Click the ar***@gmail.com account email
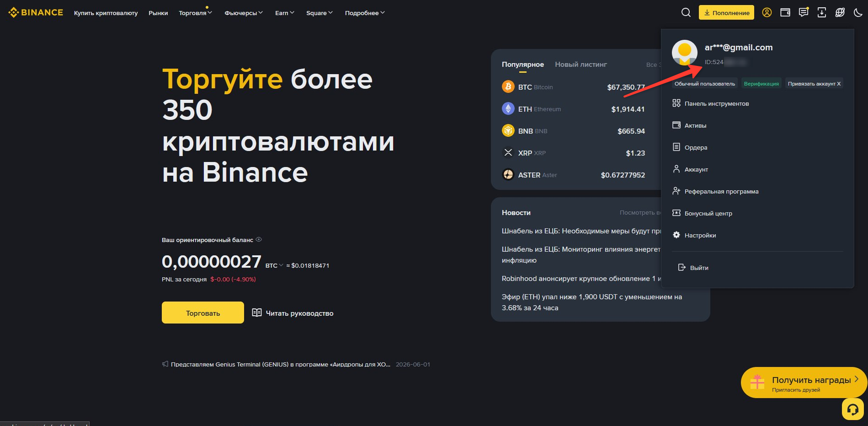 click(x=739, y=47)
